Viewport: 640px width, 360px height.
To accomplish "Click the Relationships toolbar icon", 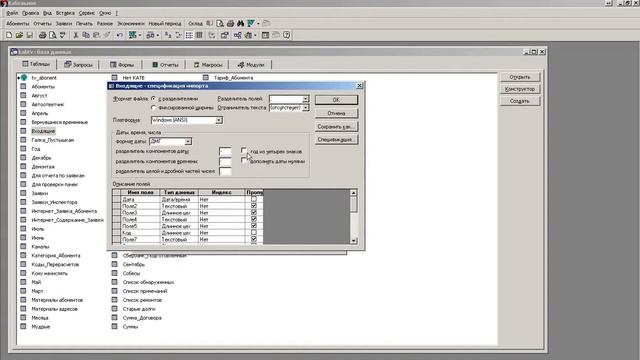I will click(x=238, y=36).
